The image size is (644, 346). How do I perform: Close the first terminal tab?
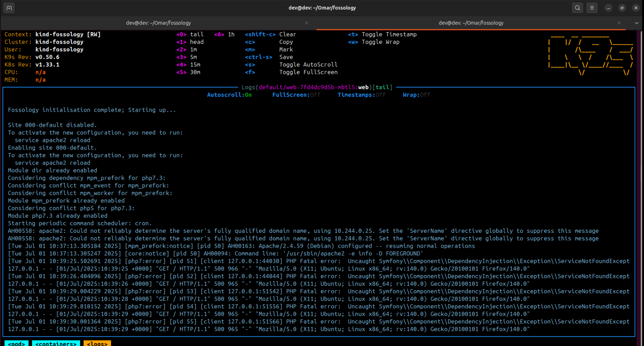tap(306, 23)
